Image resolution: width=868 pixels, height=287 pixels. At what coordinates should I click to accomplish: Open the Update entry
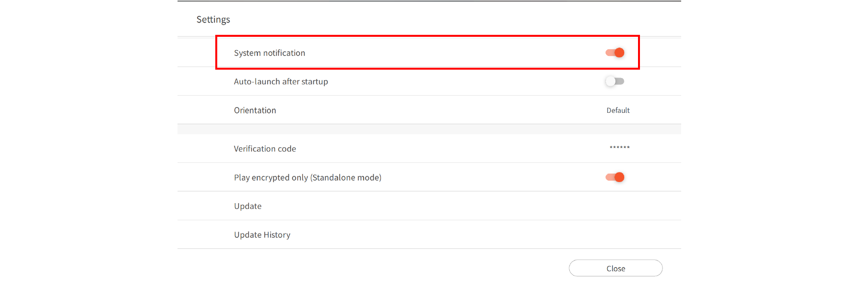[248, 206]
